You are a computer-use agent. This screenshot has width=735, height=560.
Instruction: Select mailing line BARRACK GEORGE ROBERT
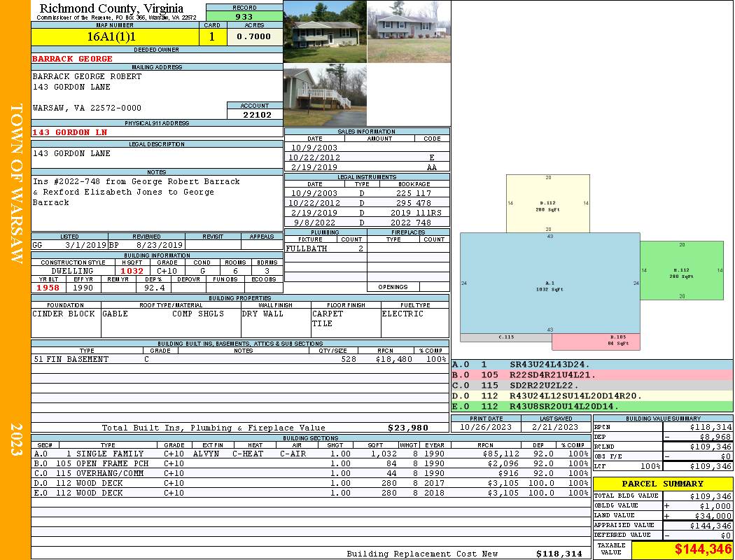click(x=87, y=76)
